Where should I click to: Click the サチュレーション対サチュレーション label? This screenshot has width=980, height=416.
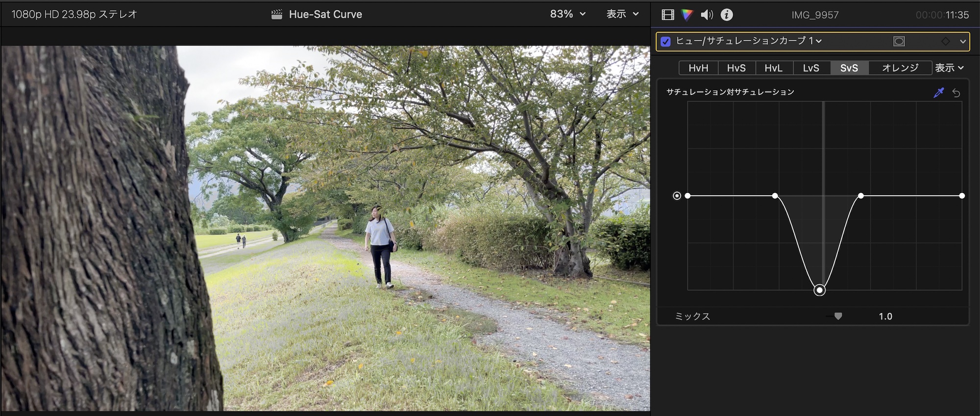click(x=730, y=92)
